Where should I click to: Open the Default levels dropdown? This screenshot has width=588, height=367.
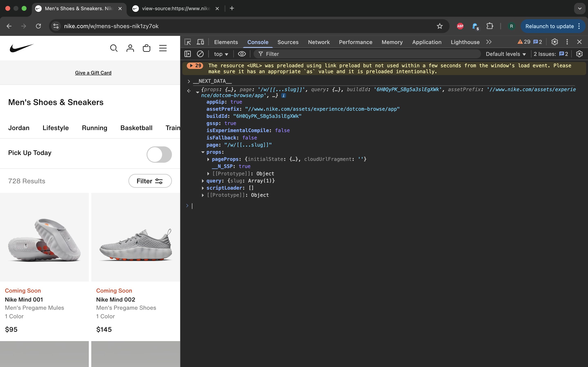pyautogui.click(x=506, y=54)
